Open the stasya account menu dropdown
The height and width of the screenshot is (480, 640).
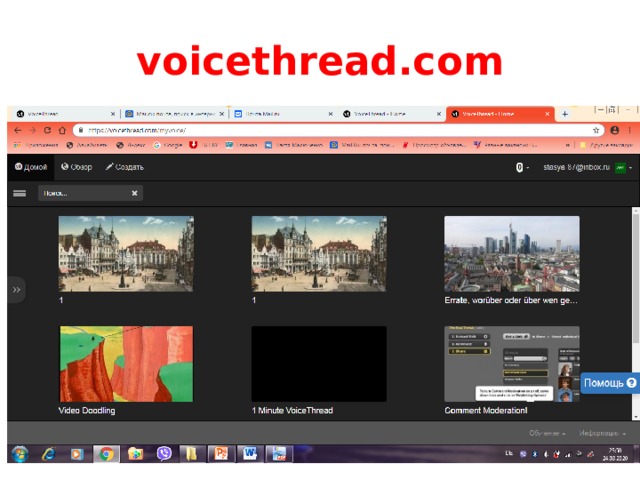click(x=588, y=167)
